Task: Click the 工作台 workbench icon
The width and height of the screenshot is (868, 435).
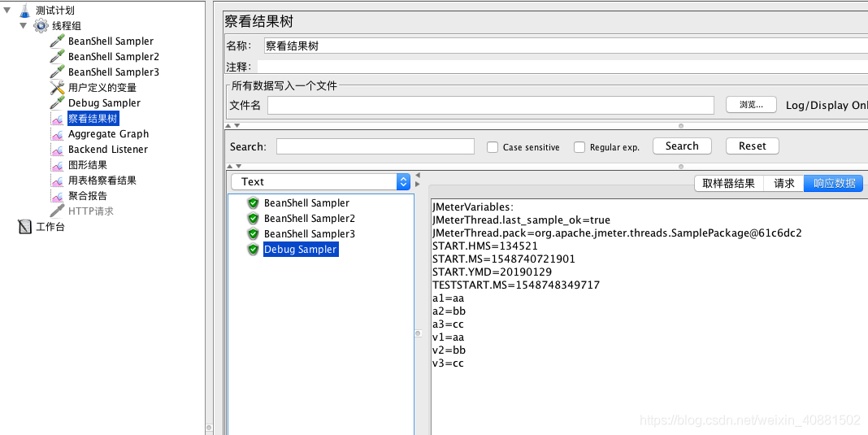Action: 25,227
